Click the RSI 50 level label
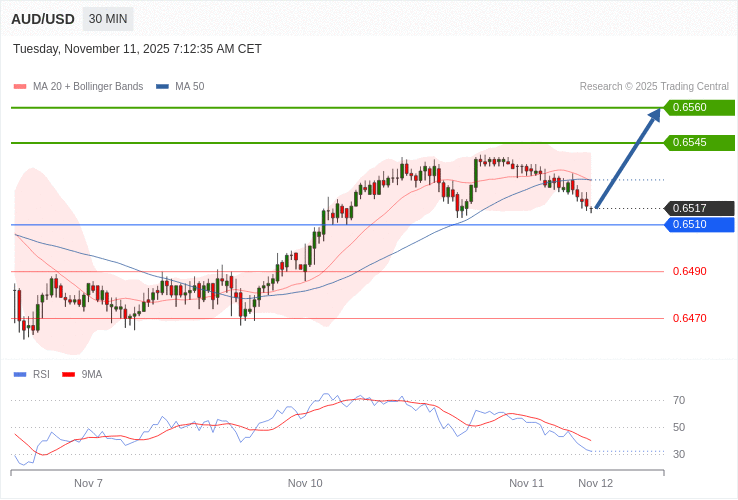Viewport: 738px width, 500px height. point(679,427)
